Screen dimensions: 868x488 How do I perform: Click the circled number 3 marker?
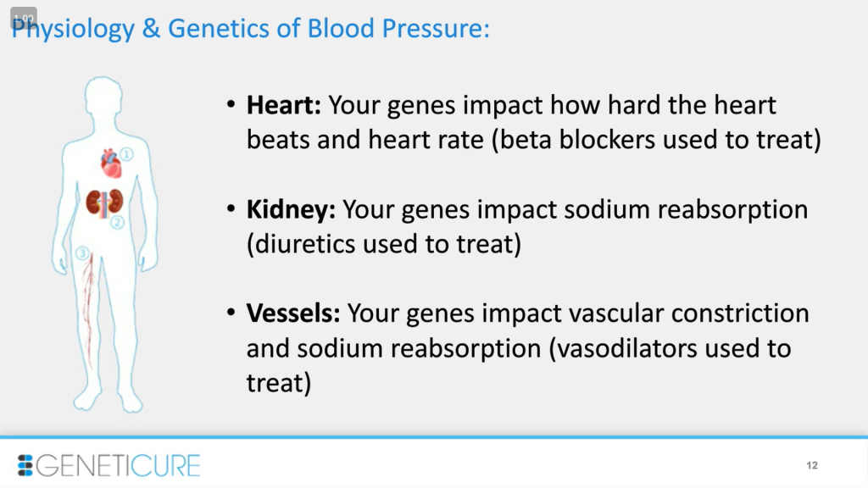click(x=82, y=253)
